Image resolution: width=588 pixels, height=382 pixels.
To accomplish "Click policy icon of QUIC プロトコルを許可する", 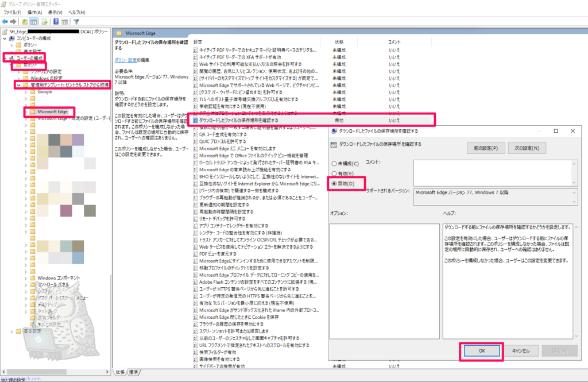I will [x=195, y=141].
